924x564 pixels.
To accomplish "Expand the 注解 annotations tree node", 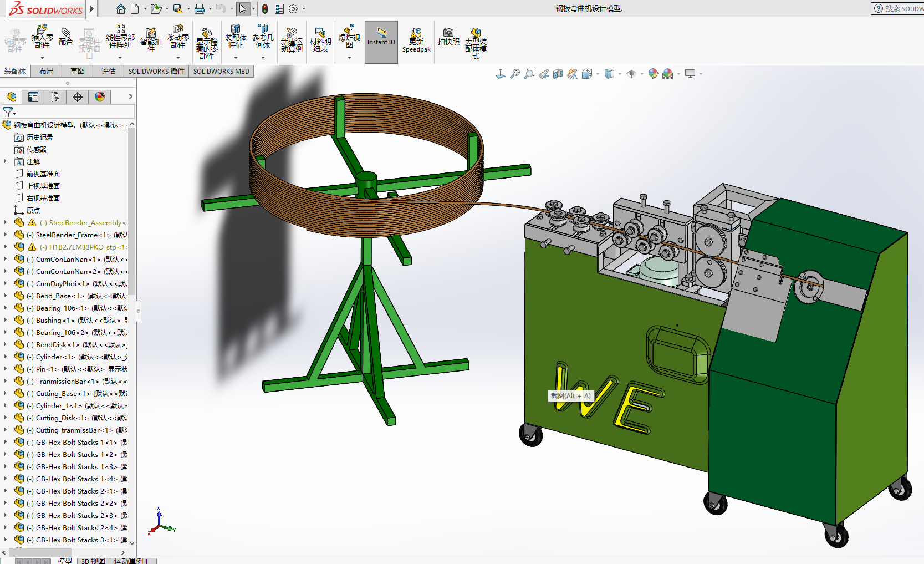I will coord(6,161).
